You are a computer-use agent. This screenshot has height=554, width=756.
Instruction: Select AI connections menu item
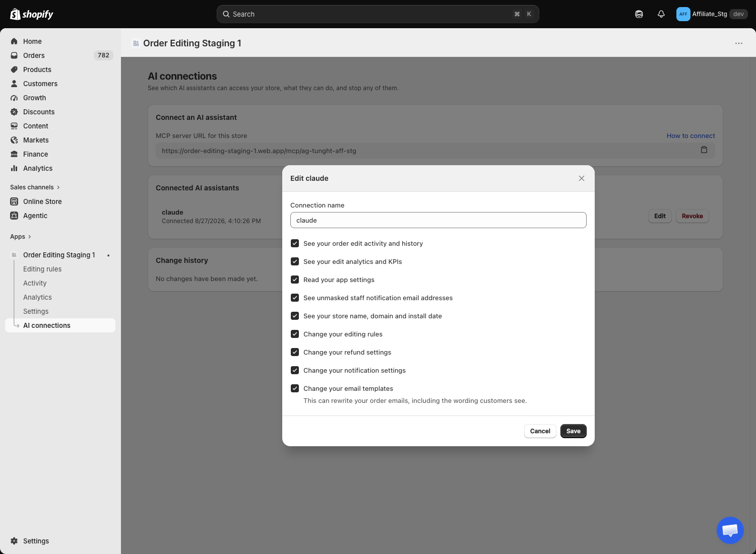[x=60, y=325]
